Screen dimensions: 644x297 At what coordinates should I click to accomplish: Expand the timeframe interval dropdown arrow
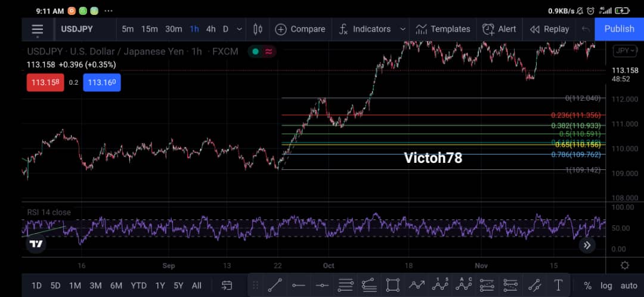240,29
